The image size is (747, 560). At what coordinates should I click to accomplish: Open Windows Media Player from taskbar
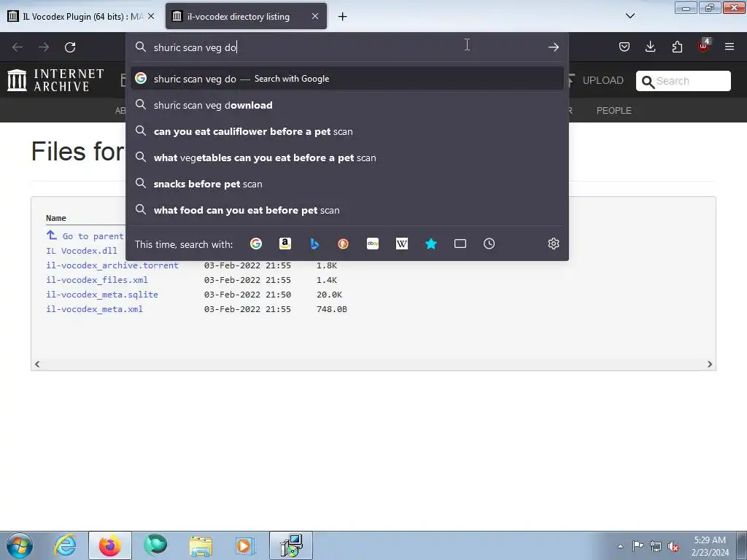pyautogui.click(x=246, y=545)
